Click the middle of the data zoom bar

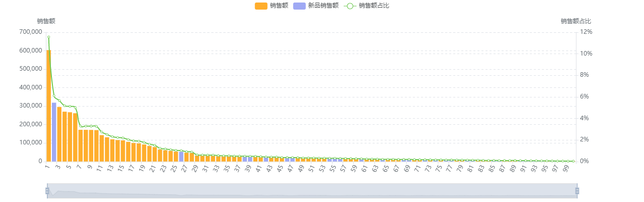coord(312,191)
